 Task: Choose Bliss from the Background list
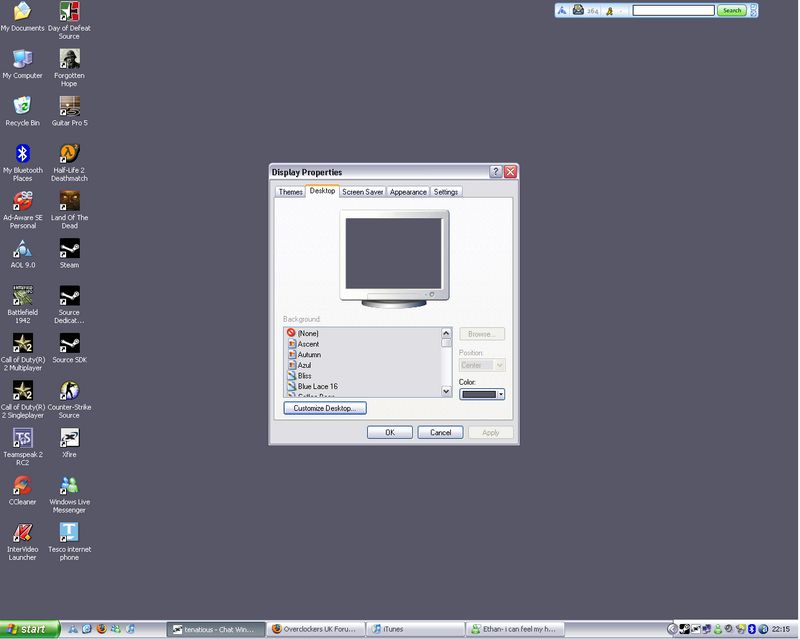tap(305, 376)
